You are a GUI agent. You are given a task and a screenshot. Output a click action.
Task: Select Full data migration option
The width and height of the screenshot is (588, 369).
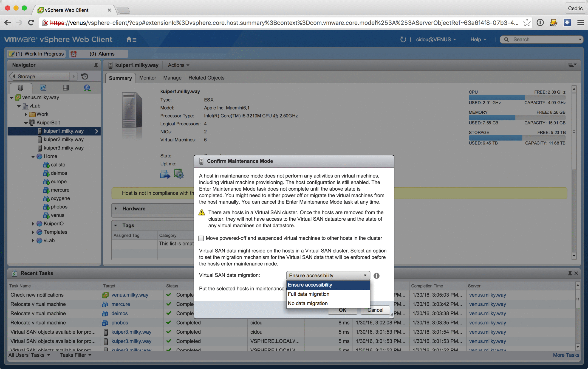(308, 294)
